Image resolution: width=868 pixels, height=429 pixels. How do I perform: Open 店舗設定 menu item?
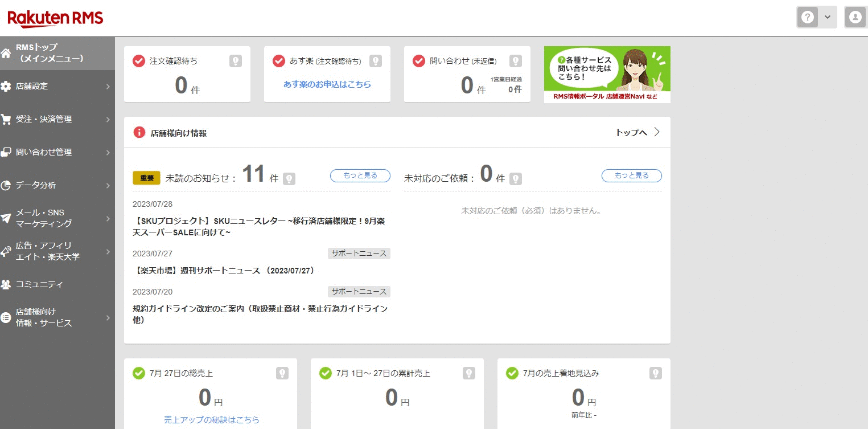[x=57, y=87]
